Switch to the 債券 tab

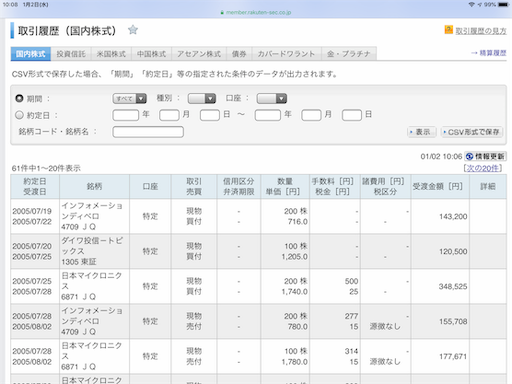(239, 54)
